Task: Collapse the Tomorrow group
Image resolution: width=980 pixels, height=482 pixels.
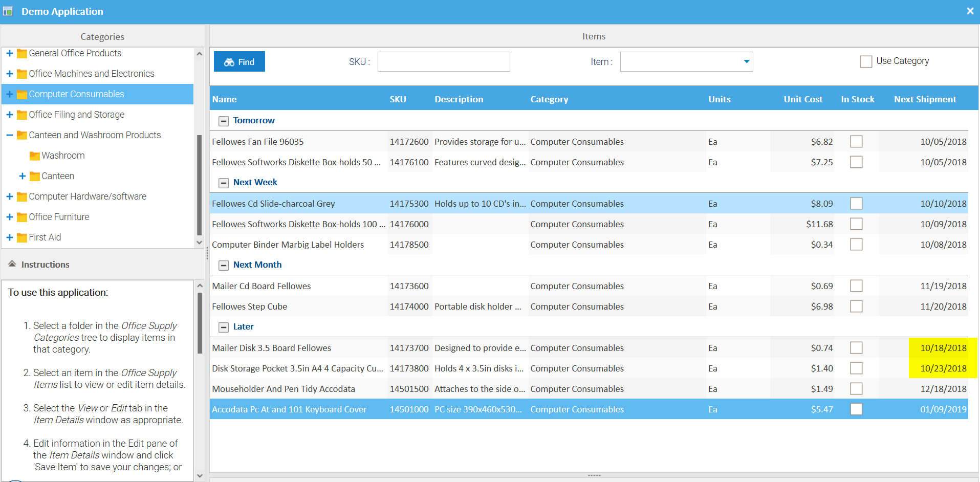Action: point(223,121)
